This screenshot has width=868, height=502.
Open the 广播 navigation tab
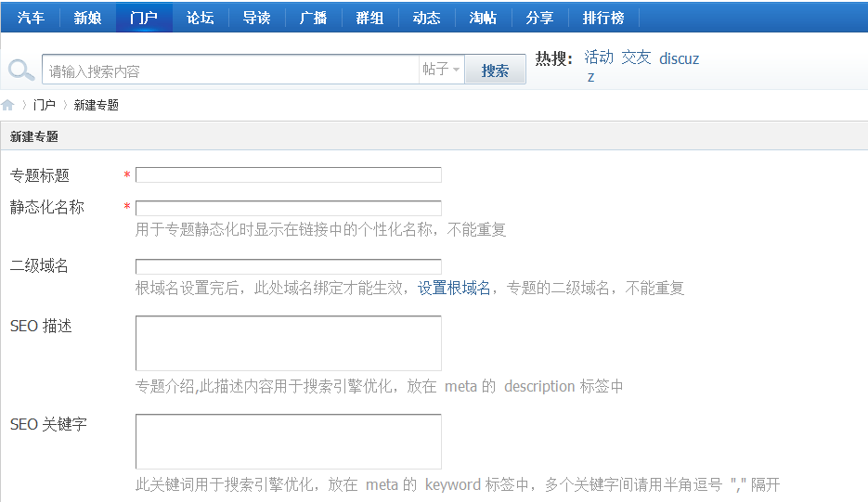pos(313,18)
